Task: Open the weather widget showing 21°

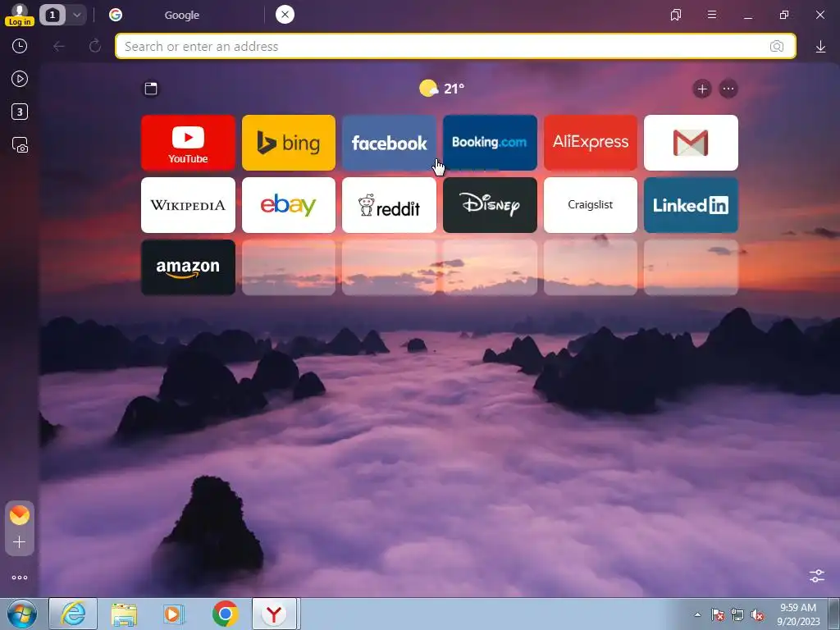Action: pos(442,89)
